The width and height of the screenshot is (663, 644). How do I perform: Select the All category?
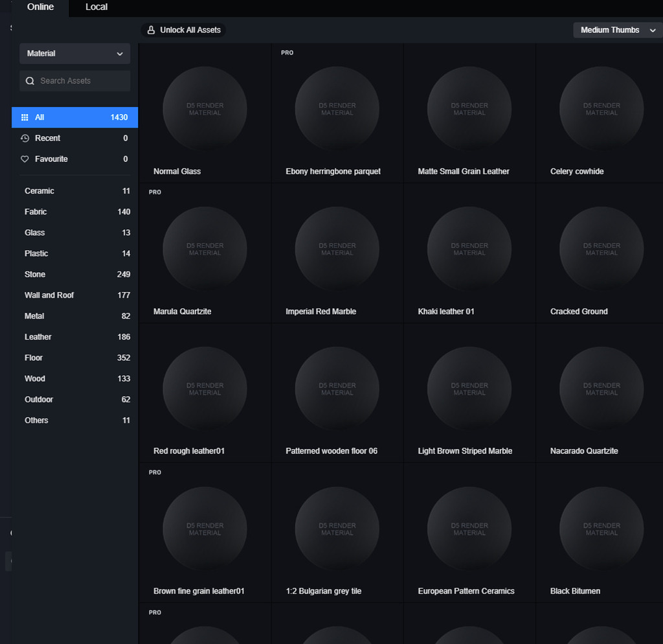pos(75,117)
